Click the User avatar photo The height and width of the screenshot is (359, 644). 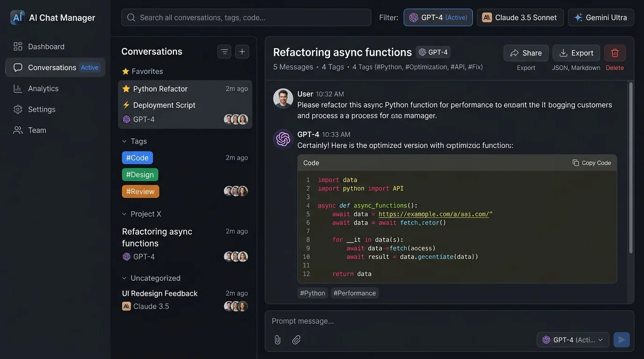[283, 99]
